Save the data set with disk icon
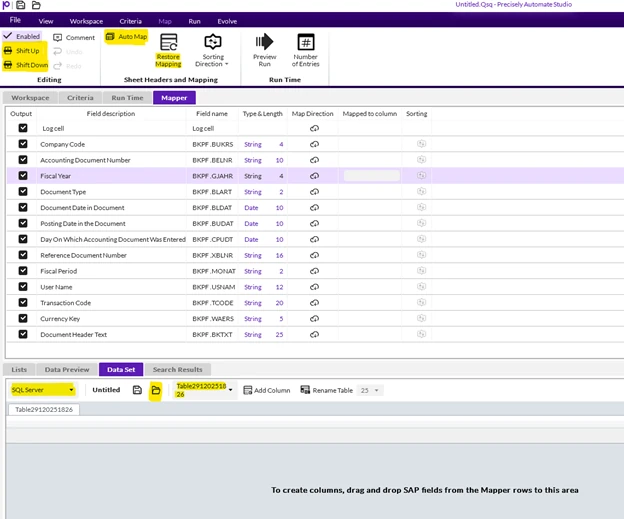This screenshot has width=624, height=519. point(137,390)
